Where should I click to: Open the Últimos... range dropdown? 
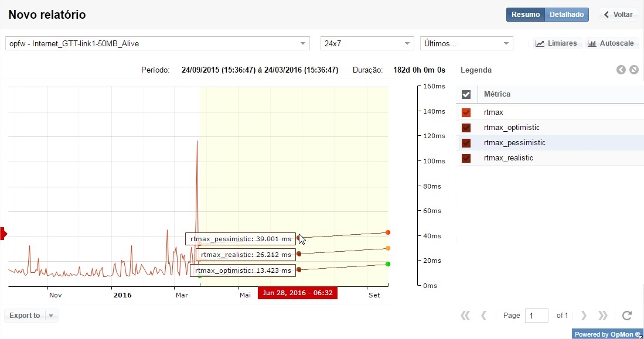coord(466,44)
